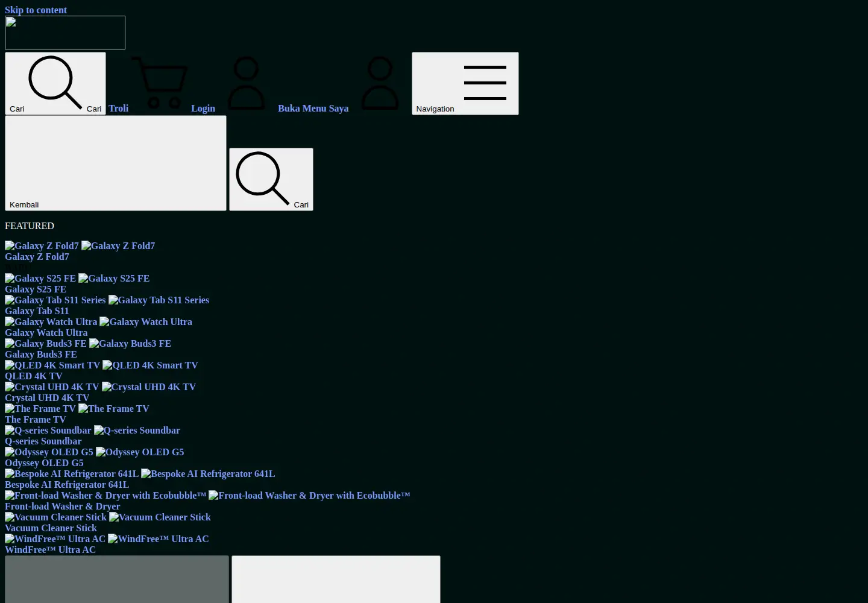
Task: Open Galaxy S25 FE text link
Action: click(36, 289)
